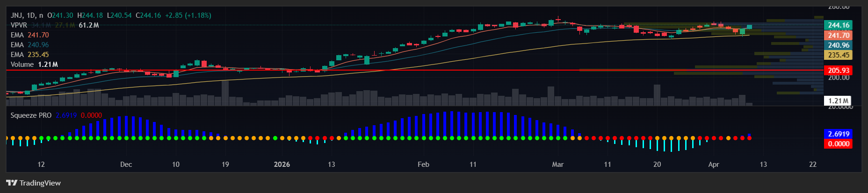Click the low value L240.54

[x=119, y=15]
